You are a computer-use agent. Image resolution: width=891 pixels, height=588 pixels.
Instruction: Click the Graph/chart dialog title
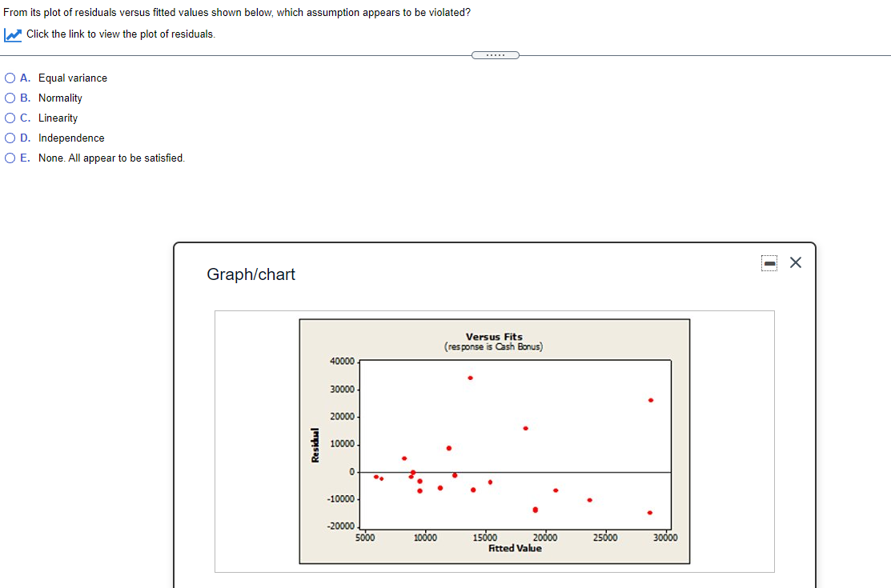(251, 274)
